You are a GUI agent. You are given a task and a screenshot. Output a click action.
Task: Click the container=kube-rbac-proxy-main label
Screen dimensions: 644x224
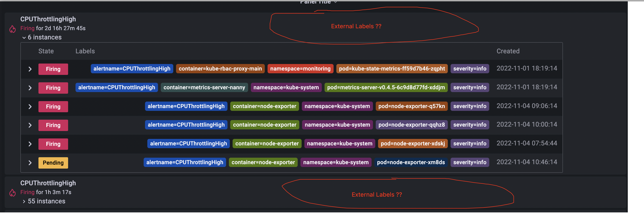pyautogui.click(x=220, y=69)
